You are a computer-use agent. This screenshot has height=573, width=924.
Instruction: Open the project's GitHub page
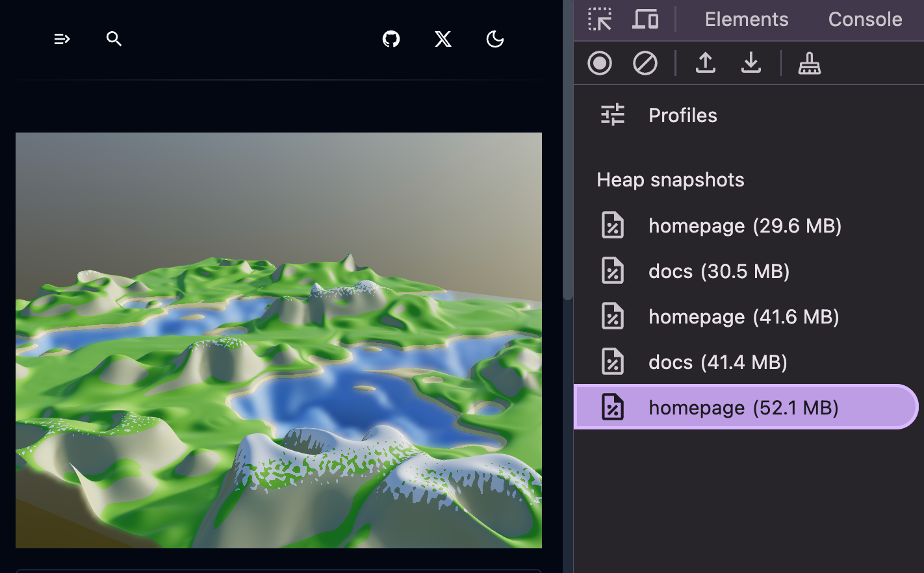(391, 39)
